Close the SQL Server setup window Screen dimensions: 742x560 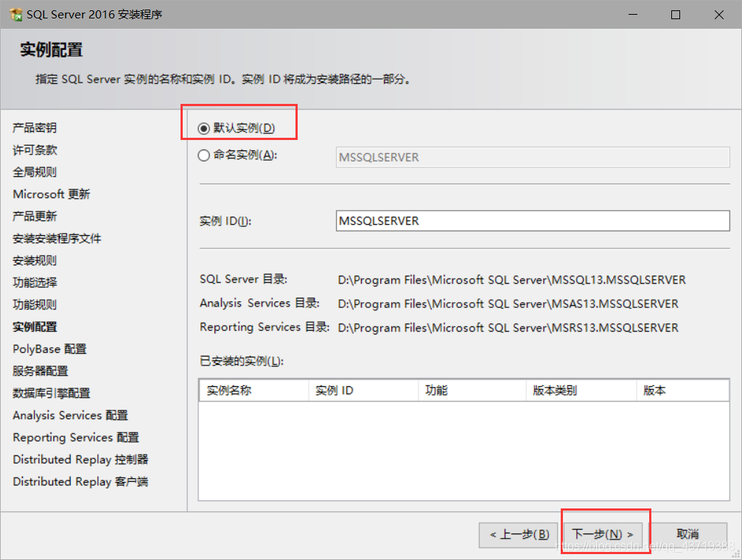coord(719,15)
